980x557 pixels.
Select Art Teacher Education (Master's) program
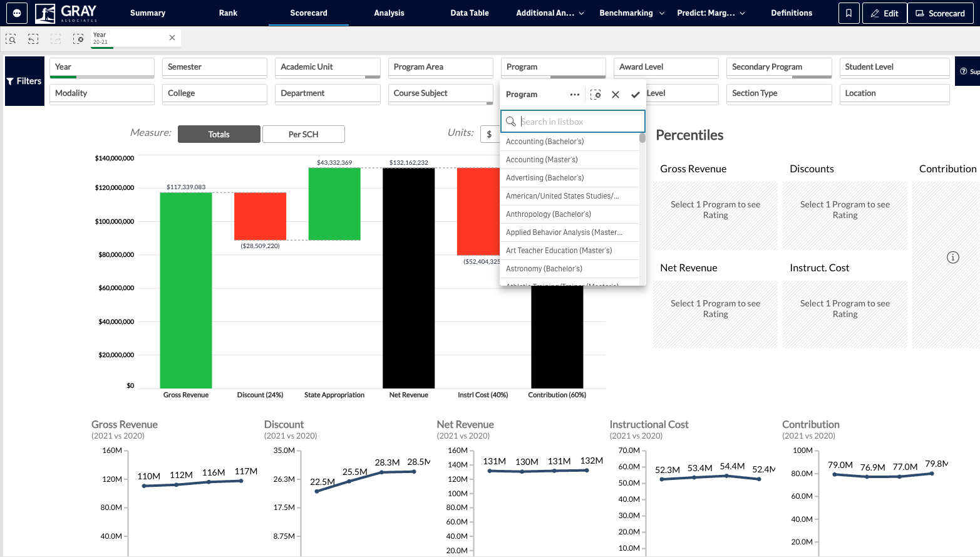point(569,251)
